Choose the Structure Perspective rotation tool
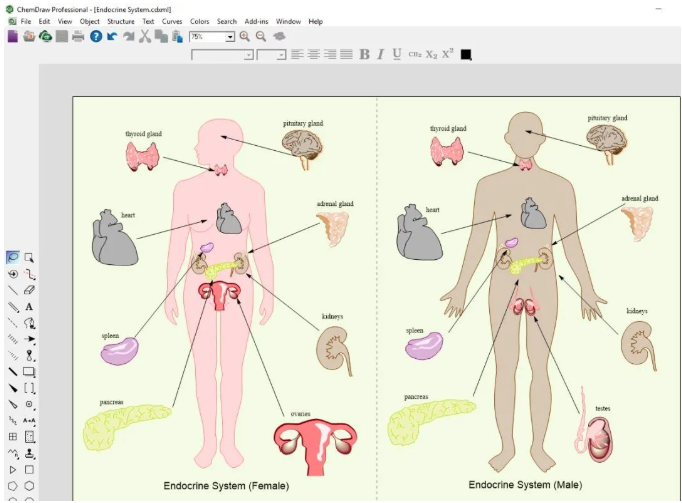This screenshot has width=682, height=503. point(13,274)
